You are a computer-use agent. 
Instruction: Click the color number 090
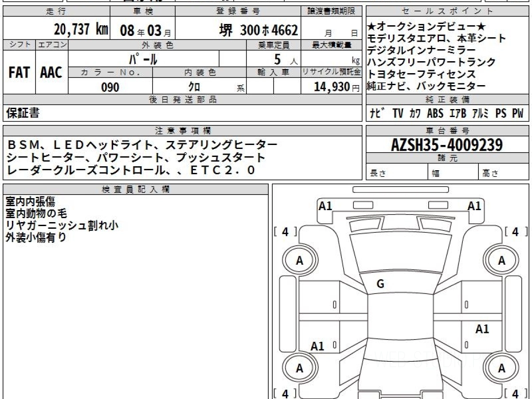coord(110,87)
